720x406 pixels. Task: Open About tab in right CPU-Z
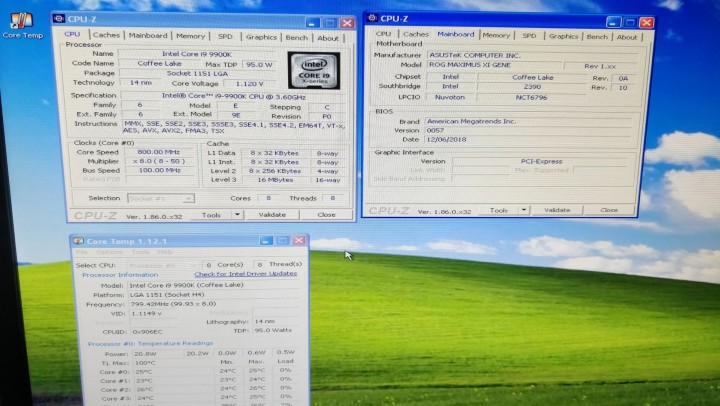[627, 37]
